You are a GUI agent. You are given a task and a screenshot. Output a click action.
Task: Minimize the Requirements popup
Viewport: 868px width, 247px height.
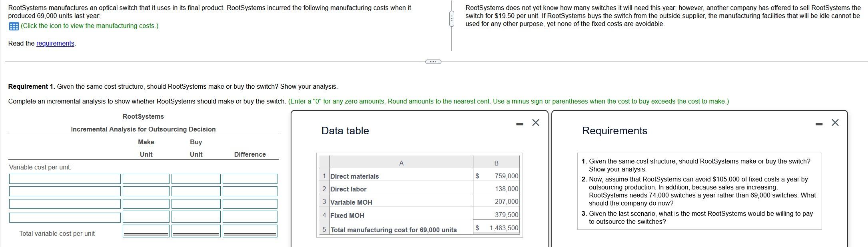click(818, 124)
